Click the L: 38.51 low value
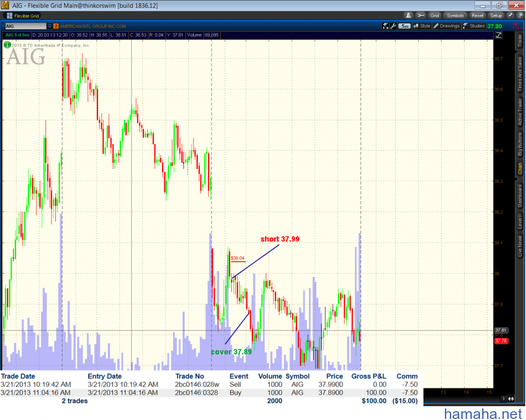The width and height of the screenshot is (526, 420). 118,35
